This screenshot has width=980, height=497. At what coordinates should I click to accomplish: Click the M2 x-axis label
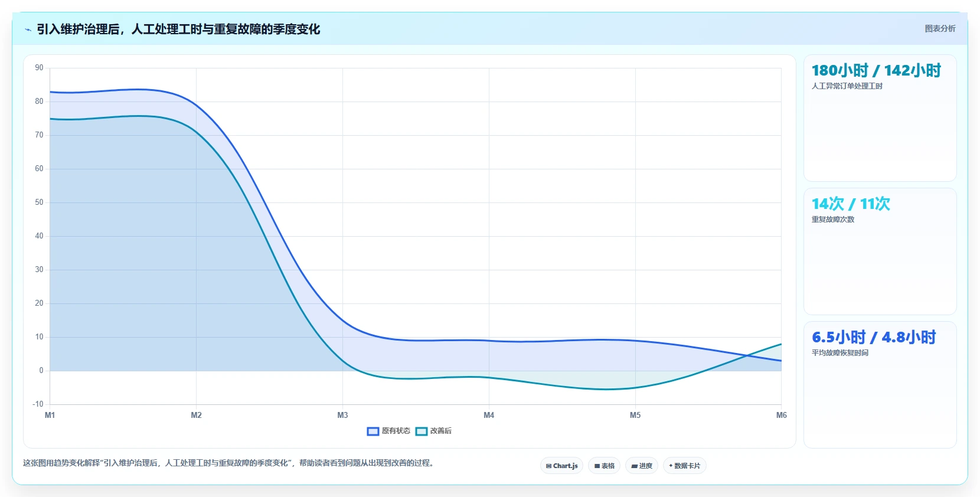pos(196,416)
